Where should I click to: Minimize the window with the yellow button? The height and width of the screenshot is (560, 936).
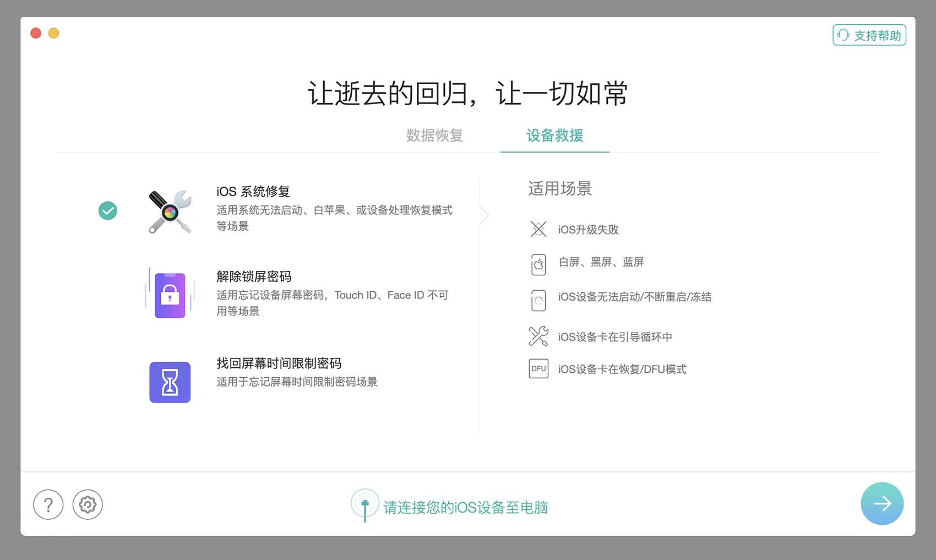(54, 33)
